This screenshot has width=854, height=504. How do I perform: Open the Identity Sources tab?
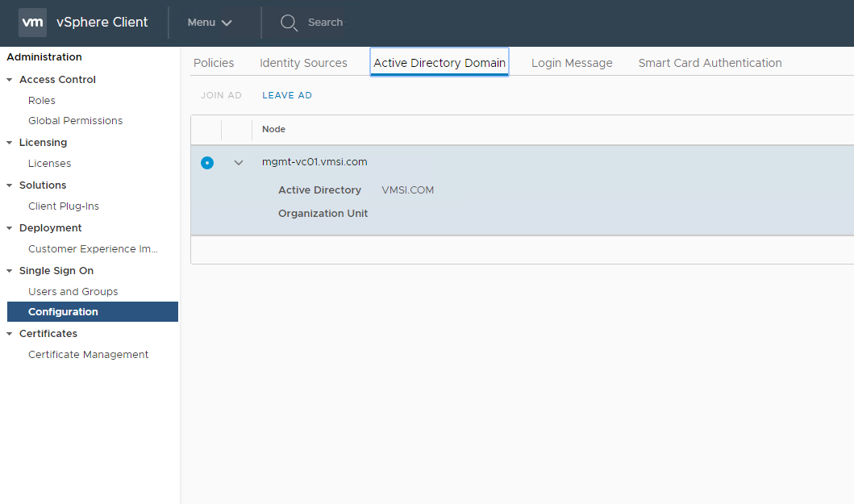pyautogui.click(x=303, y=63)
